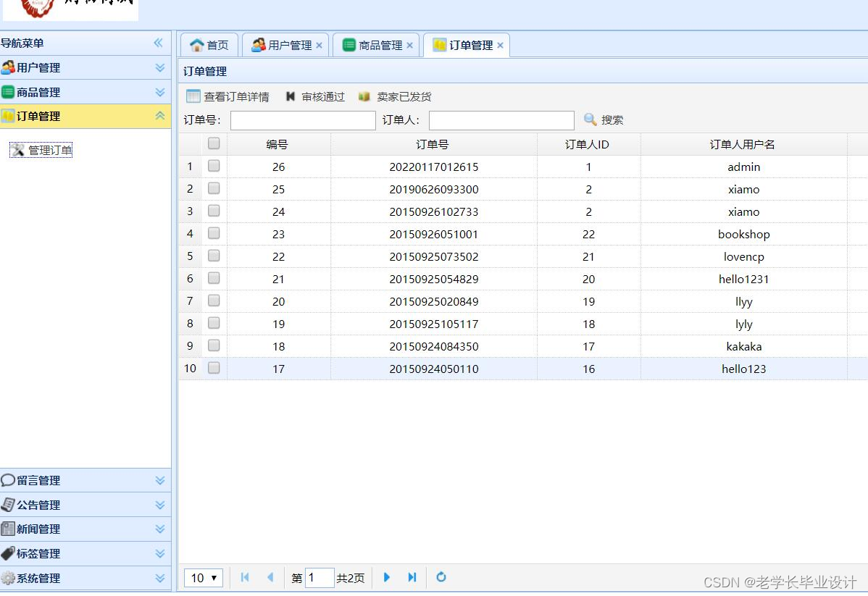Click the 卖家已发货 button
This screenshot has height=596, width=868.
point(395,96)
